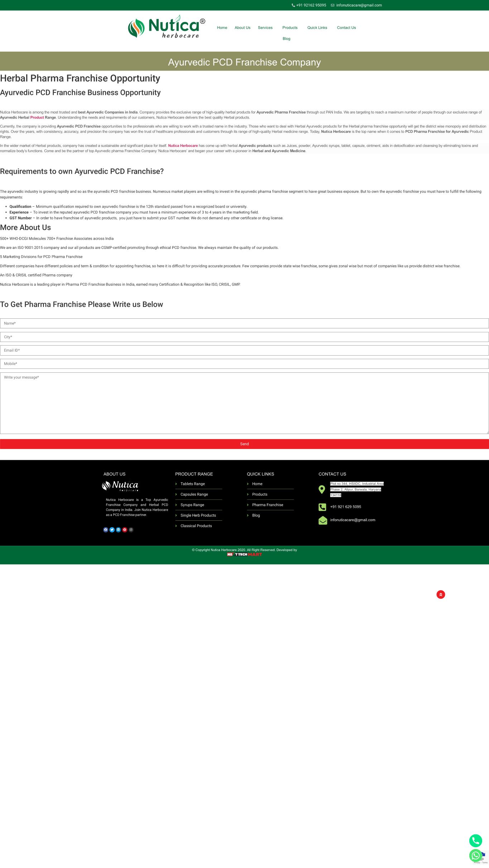The height and width of the screenshot is (868, 489).
Task: Open the Twitter social icon
Action: pos(112,530)
